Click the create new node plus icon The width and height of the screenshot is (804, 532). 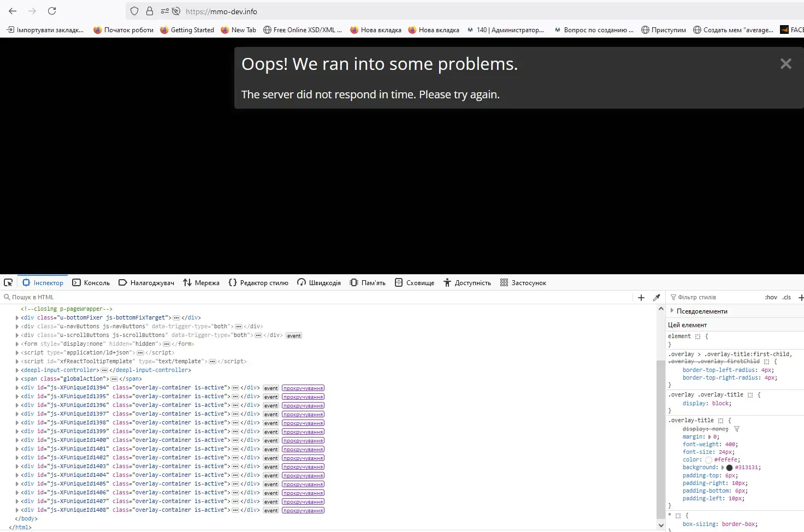pyautogui.click(x=641, y=298)
